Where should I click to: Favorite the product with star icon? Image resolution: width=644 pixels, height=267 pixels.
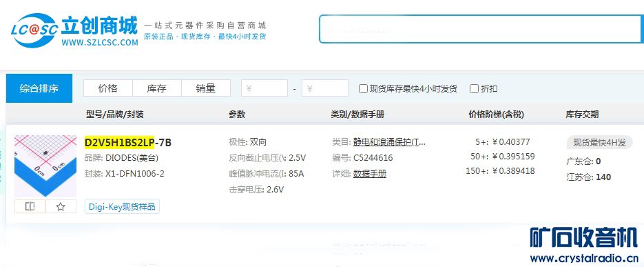click(x=61, y=206)
